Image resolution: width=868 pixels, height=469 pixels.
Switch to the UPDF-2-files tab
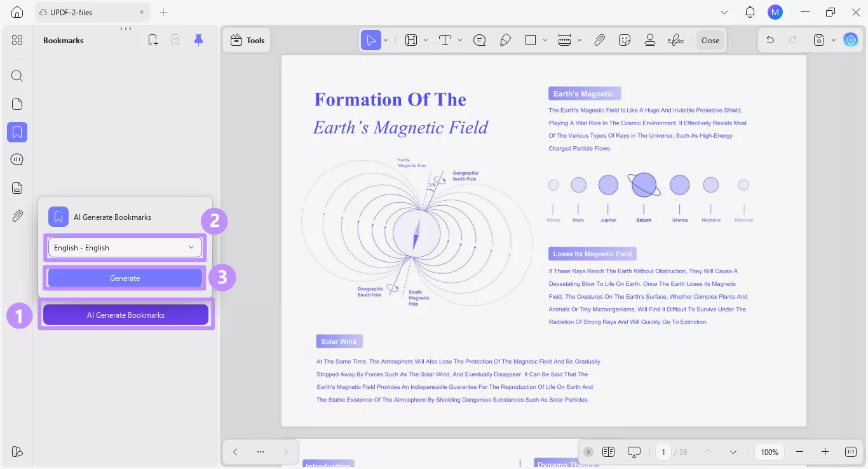click(x=93, y=12)
